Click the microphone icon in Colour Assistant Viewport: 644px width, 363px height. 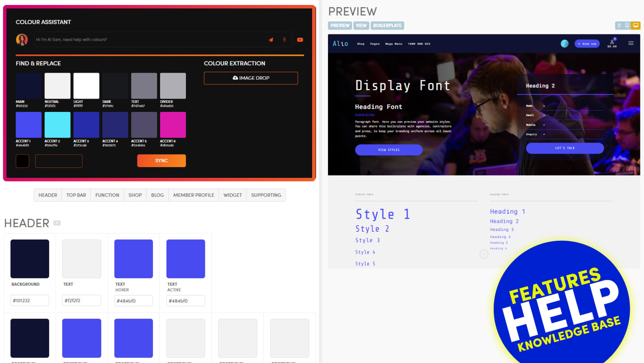coord(284,40)
